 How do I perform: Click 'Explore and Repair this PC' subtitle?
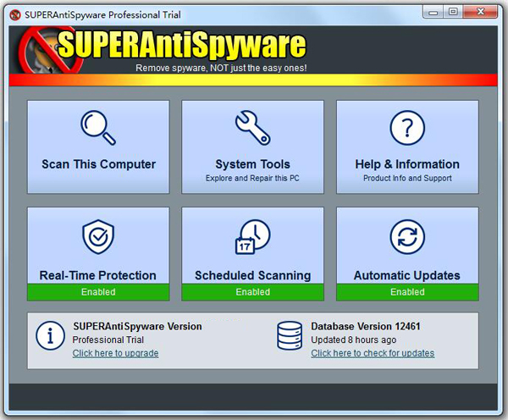(252, 178)
